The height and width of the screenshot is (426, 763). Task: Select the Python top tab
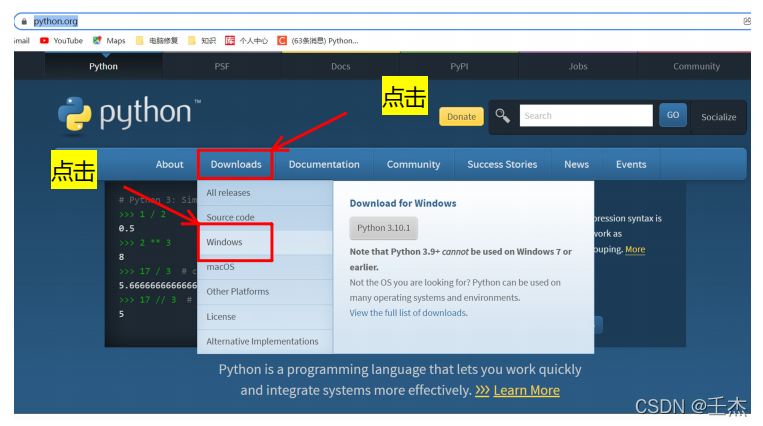pos(103,66)
